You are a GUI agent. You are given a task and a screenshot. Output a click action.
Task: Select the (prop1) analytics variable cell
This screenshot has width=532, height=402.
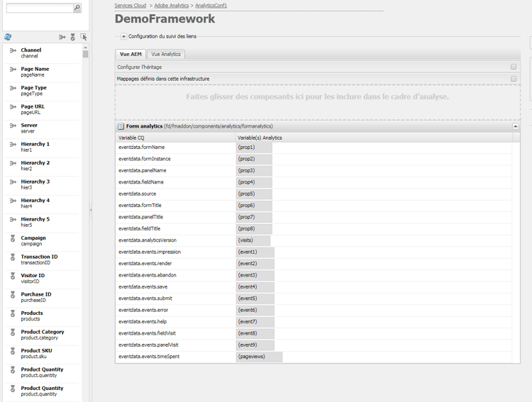pyautogui.click(x=254, y=147)
